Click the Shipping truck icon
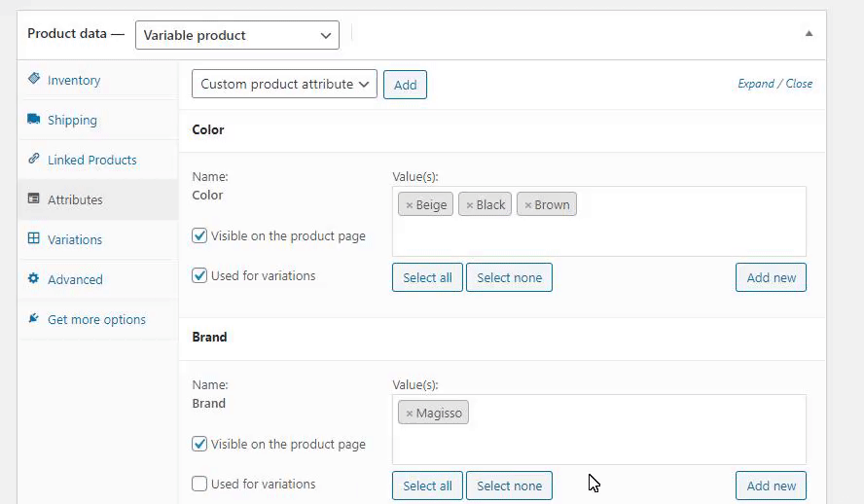Viewport: 864px width, 504px height. pos(34,120)
